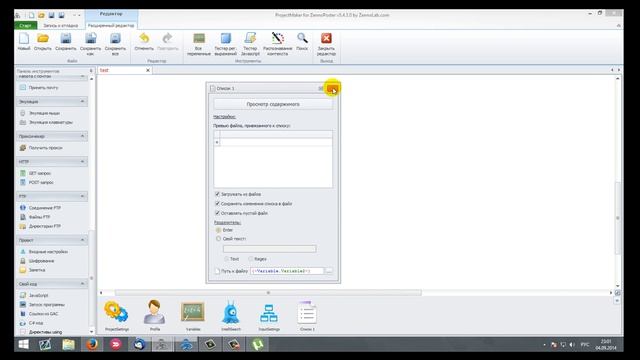The height and width of the screenshot is (360, 640).
Task: Click the Редактор contextual tab header
Action: point(111,14)
